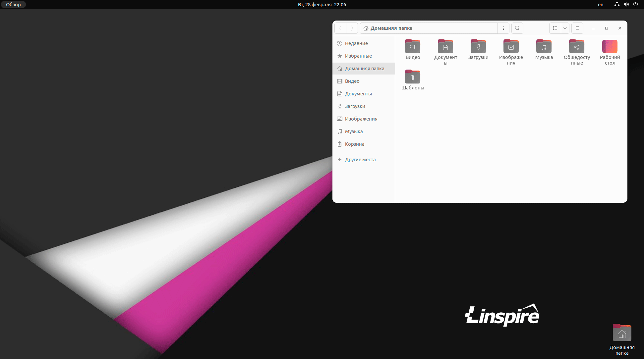Image resolution: width=644 pixels, height=359 pixels.
Task: Select Корзина in the sidebar
Action: click(x=354, y=144)
